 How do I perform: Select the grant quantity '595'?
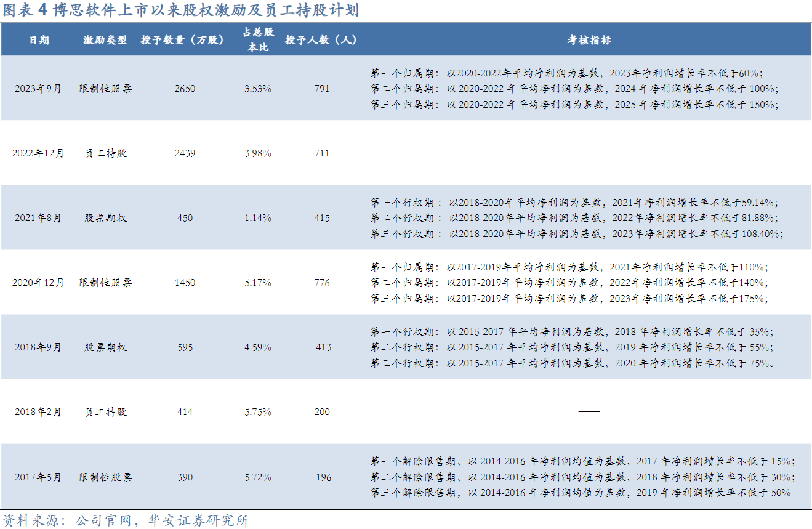point(185,347)
